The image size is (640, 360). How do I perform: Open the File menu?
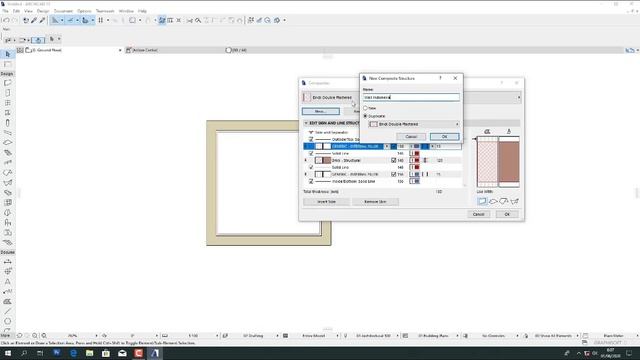coord(5,11)
